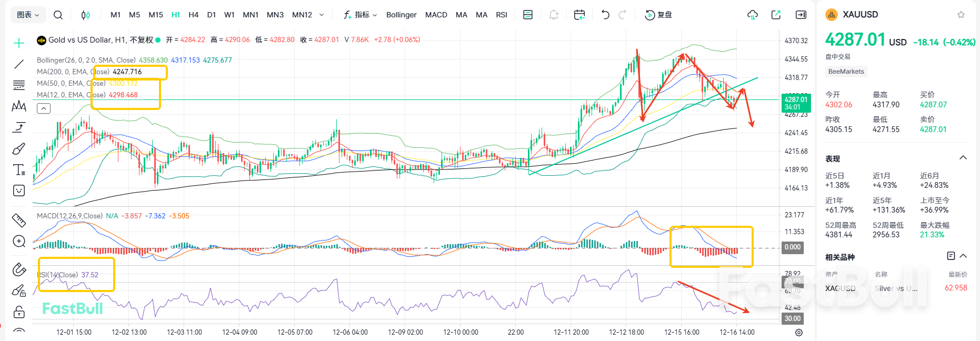Select the trend line drawing tool
Screen dimensions: 980x341
[x=19, y=64]
